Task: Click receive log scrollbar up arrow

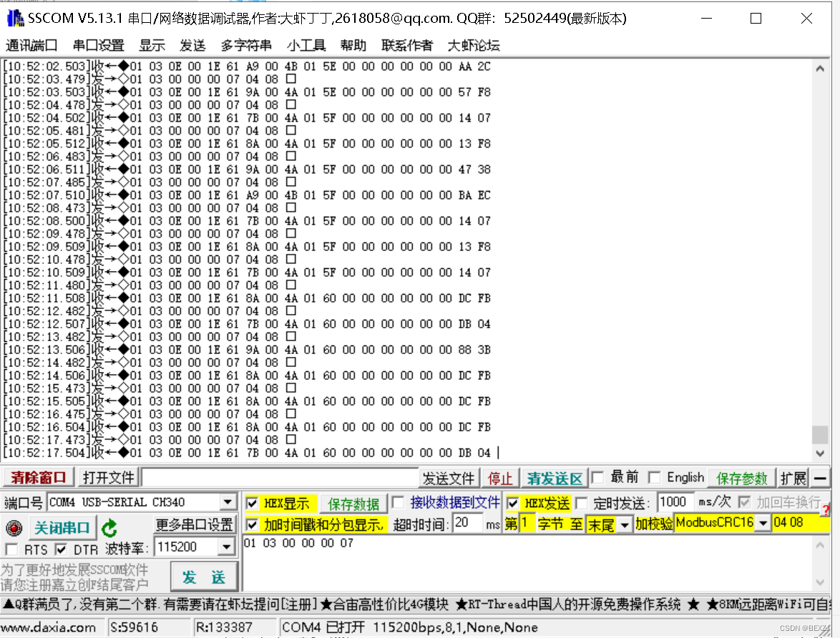Action: tap(820, 68)
